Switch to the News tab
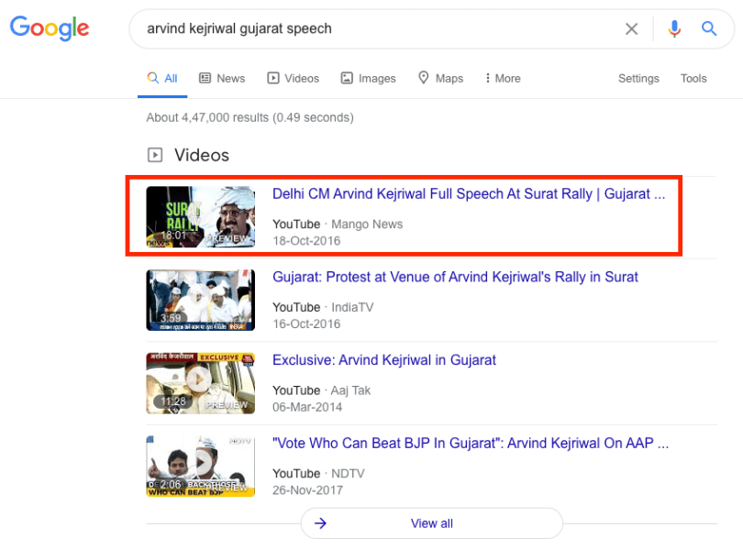Screen dimensions: 743x560 pyautogui.click(x=222, y=79)
